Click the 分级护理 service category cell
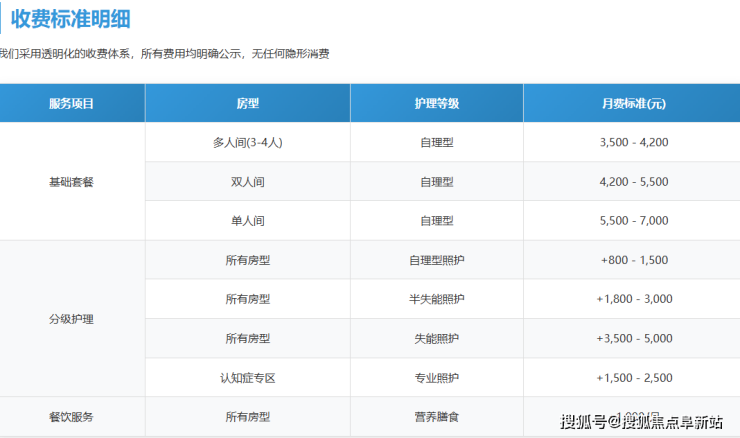 click(x=72, y=319)
